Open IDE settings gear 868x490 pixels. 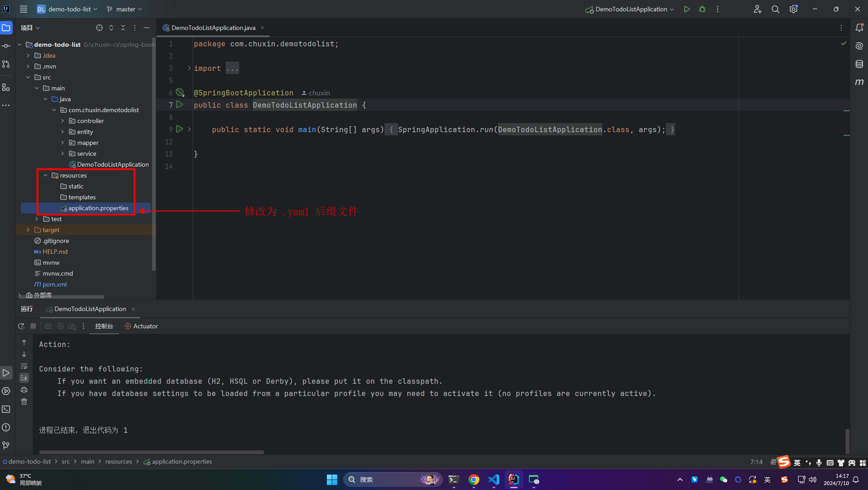(x=794, y=9)
